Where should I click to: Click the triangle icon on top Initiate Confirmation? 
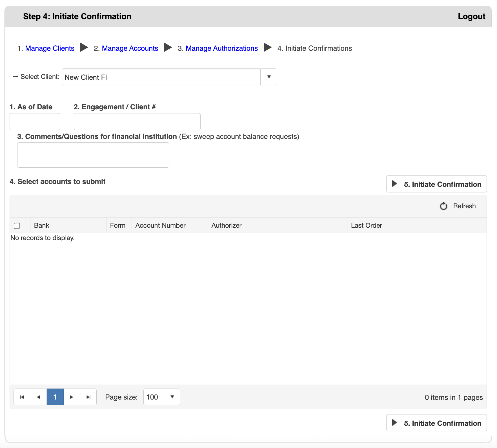(x=394, y=184)
